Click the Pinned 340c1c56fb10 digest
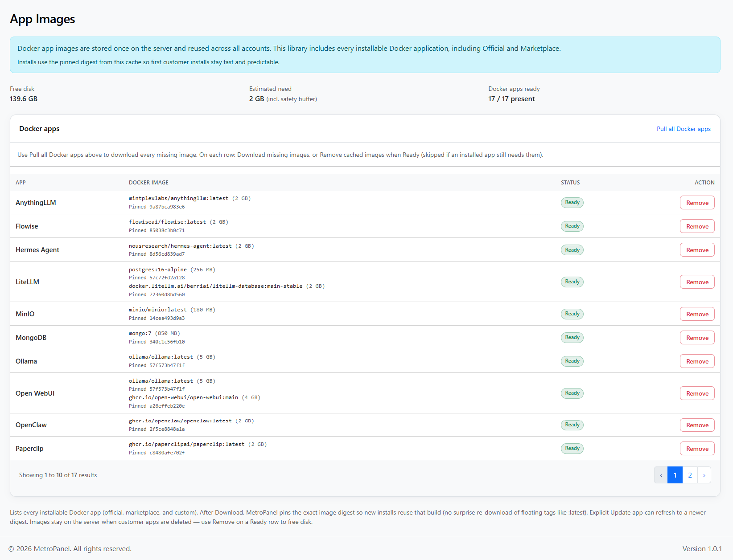Viewport: 733px width, 560px height. click(156, 342)
